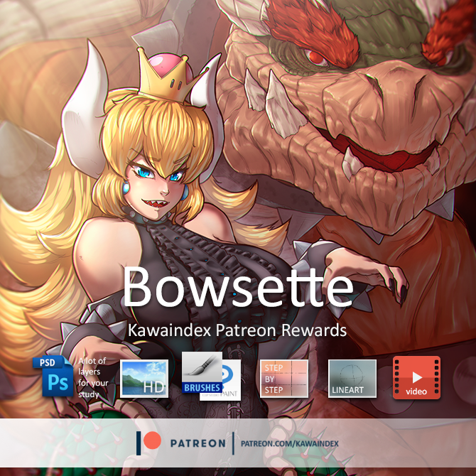Click the HD landscape image icon
Image resolution: width=476 pixels, height=476 pixels.
(x=144, y=379)
